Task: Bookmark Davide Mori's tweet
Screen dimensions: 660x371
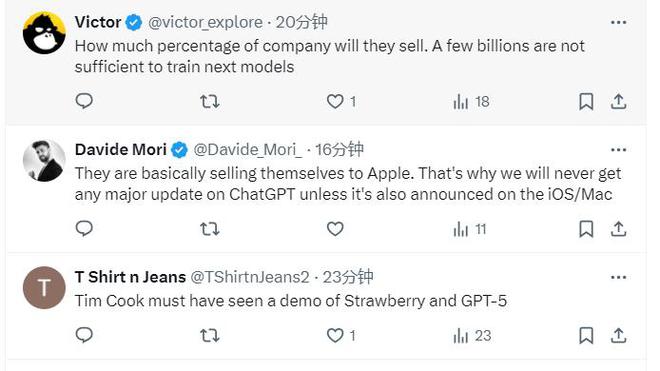Action: point(586,229)
